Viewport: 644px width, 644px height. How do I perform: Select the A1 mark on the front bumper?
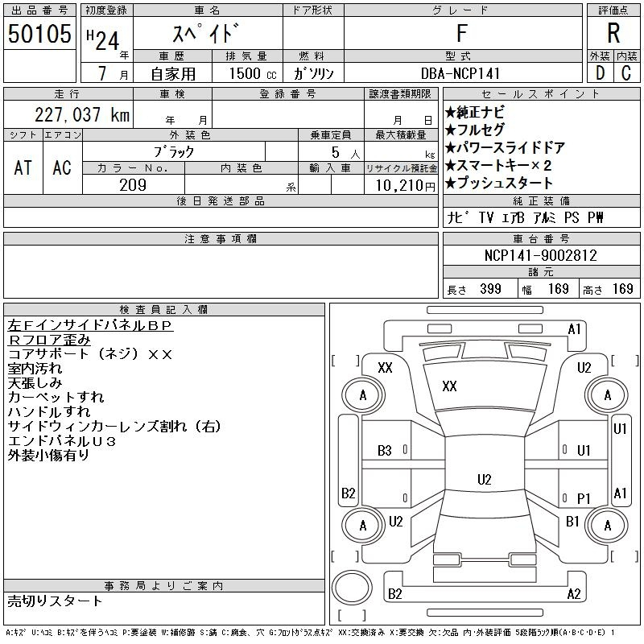[x=574, y=329]
